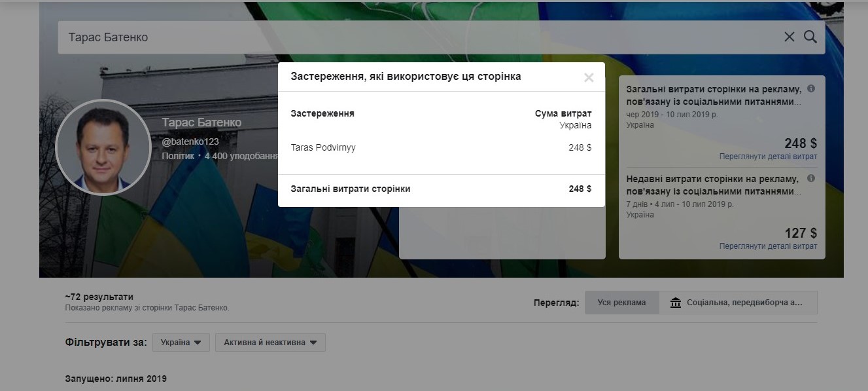Screen dimensions: 868x391
Task: Click the ~72 результати results count
Action: (99, 297)
